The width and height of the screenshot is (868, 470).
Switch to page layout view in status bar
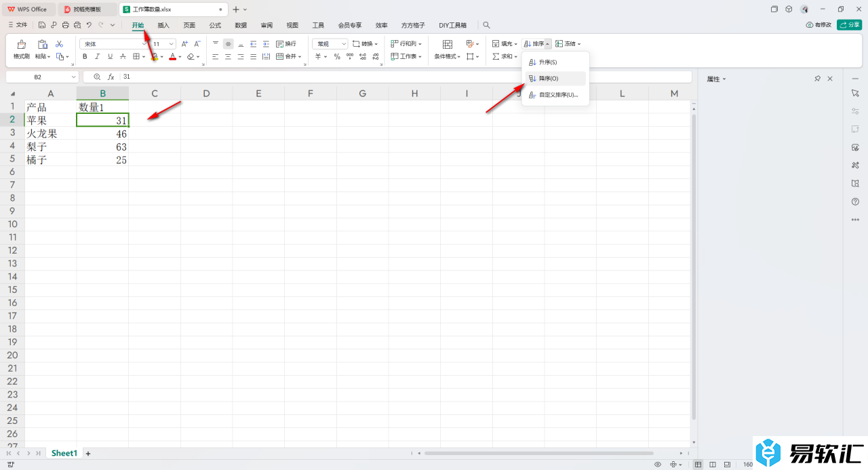pos(713,465)
